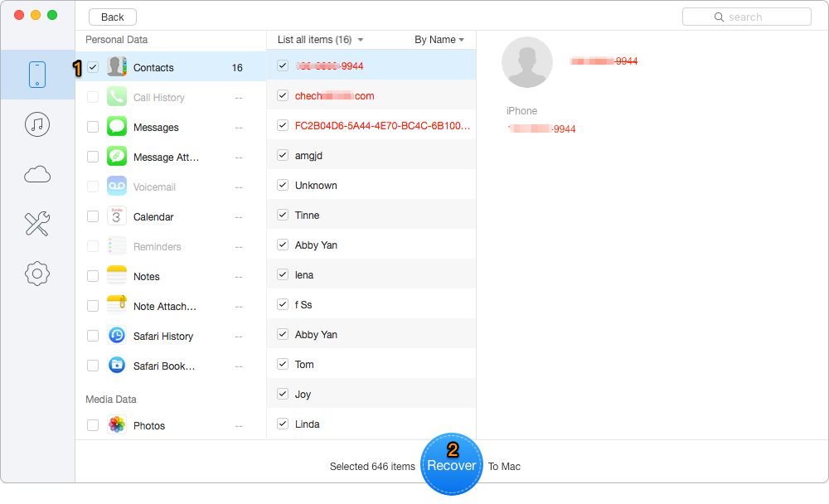Click the Photos icon
Viewport: 829px width, 504px height.
(x=117, y=425)
